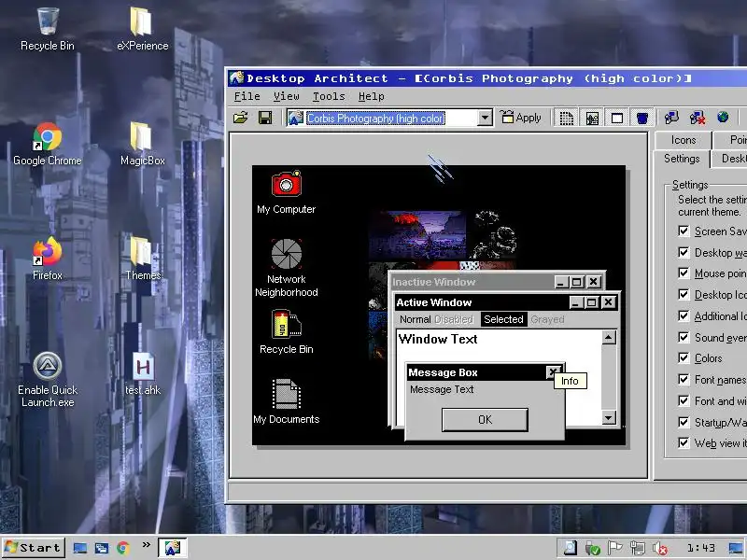
Task: Click the Save theme floppy disk icon
Action: tap(265, 118)
